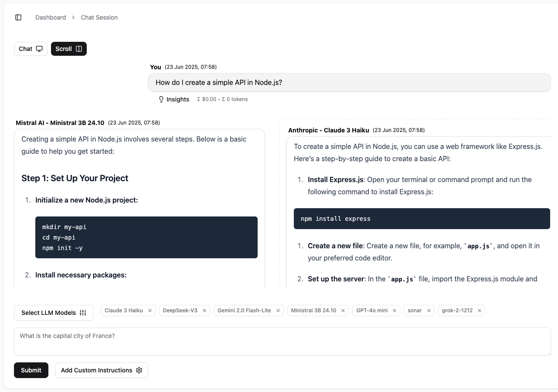The height and width of the screenshot is (392, 558).
Task: Focus the prompt text input field
Action: click(x=282, y=341)
